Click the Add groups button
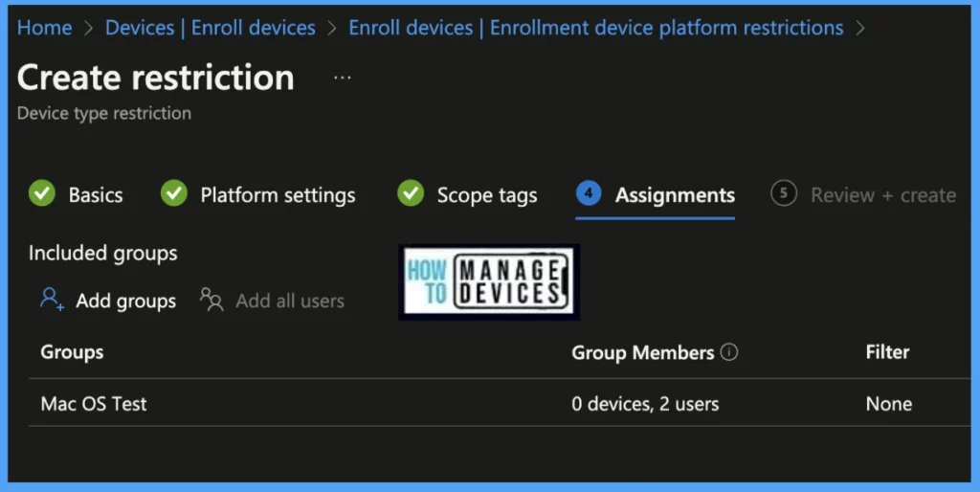This screenshot has width=980, height=492. 108,301
